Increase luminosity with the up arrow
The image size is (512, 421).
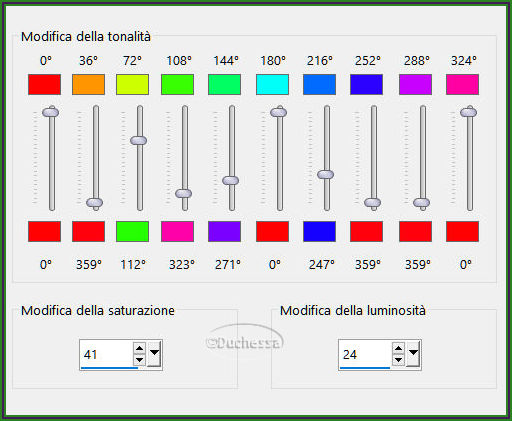[x=398, y=348]
